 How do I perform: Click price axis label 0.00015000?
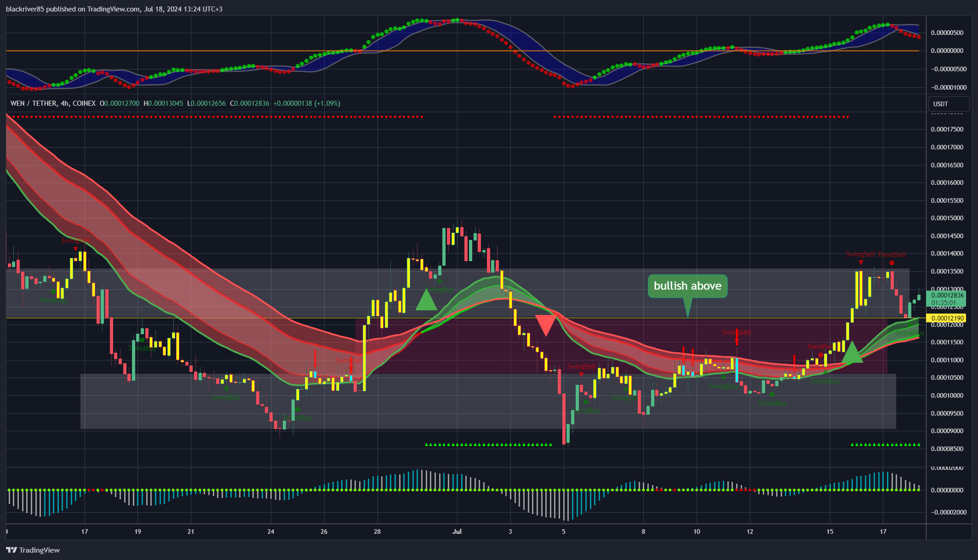(x=947, y=218)
